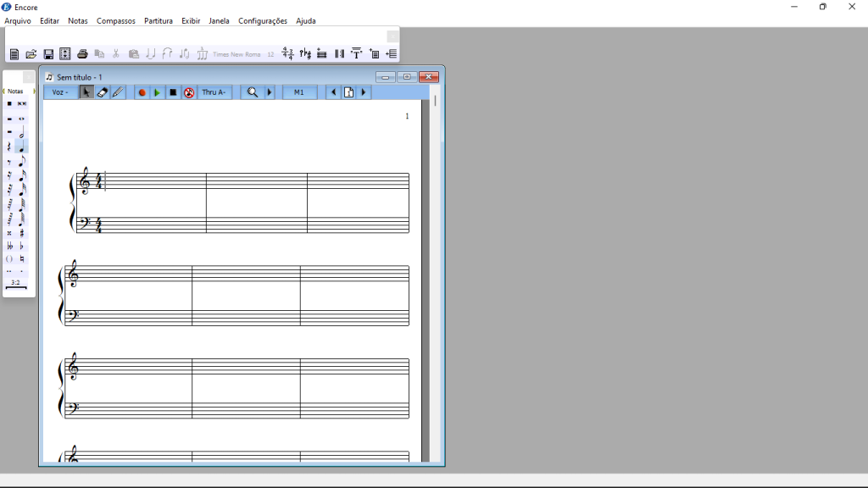Screen dimensions: 868x488
Task: Go to next page with right page arrow
Action: point(364,91)
